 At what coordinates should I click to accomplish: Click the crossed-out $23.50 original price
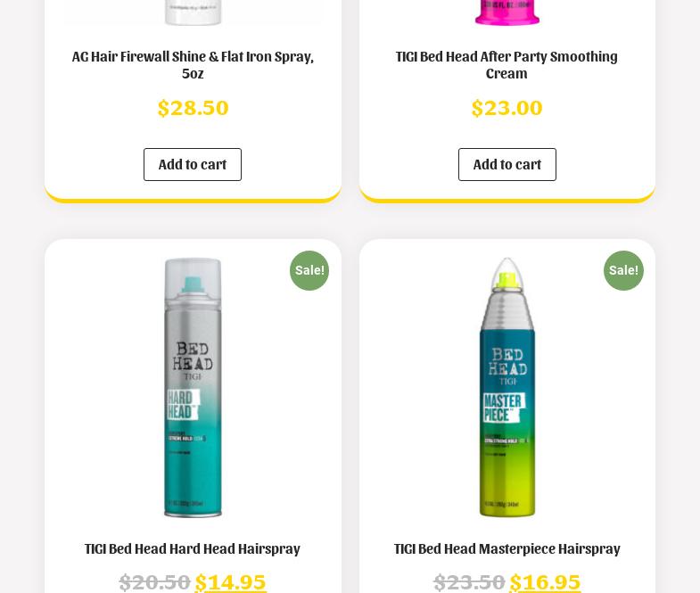point(469,582)
